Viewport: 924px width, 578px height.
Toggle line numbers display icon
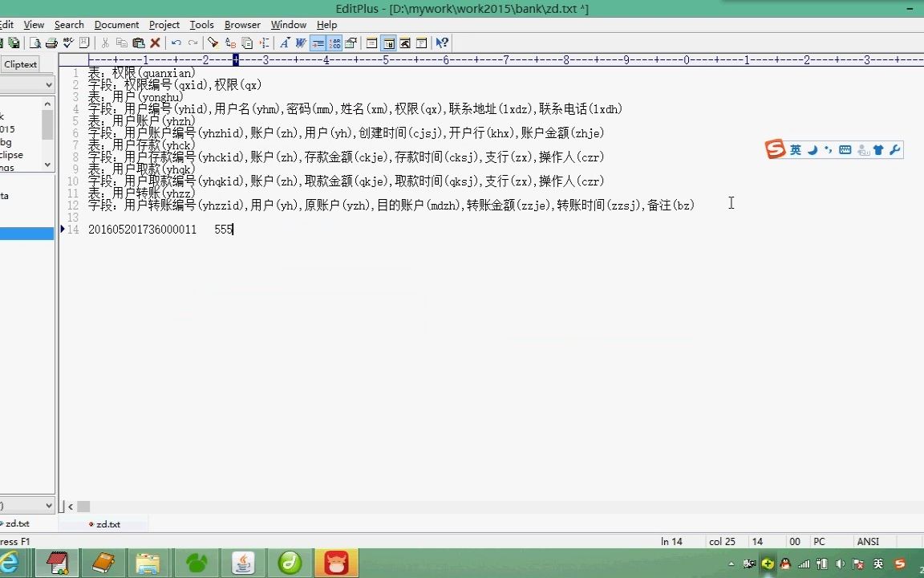pyautogui.click(x=334, y=43)
